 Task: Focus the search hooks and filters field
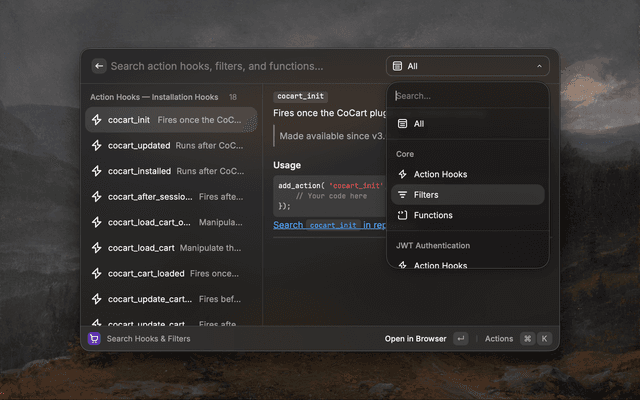217,66
